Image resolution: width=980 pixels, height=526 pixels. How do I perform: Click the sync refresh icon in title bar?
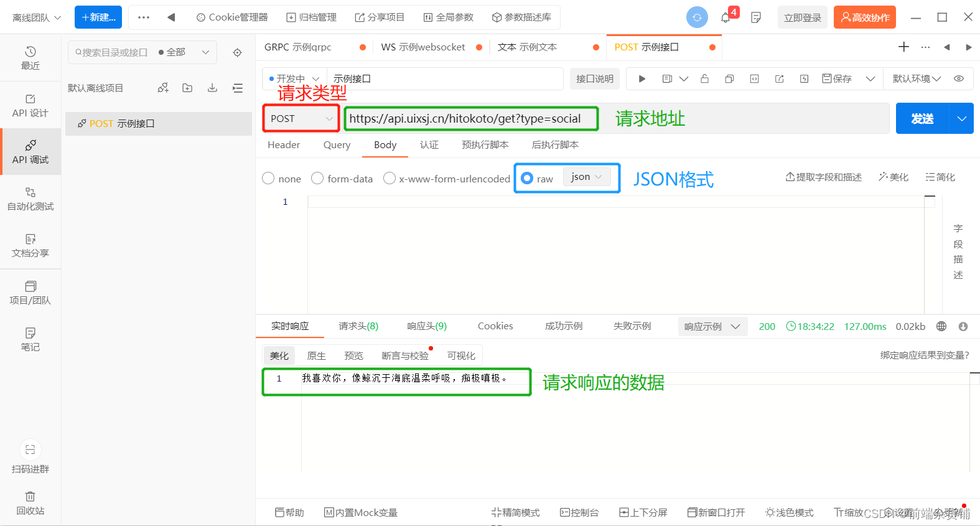click(x=697, y=17)
